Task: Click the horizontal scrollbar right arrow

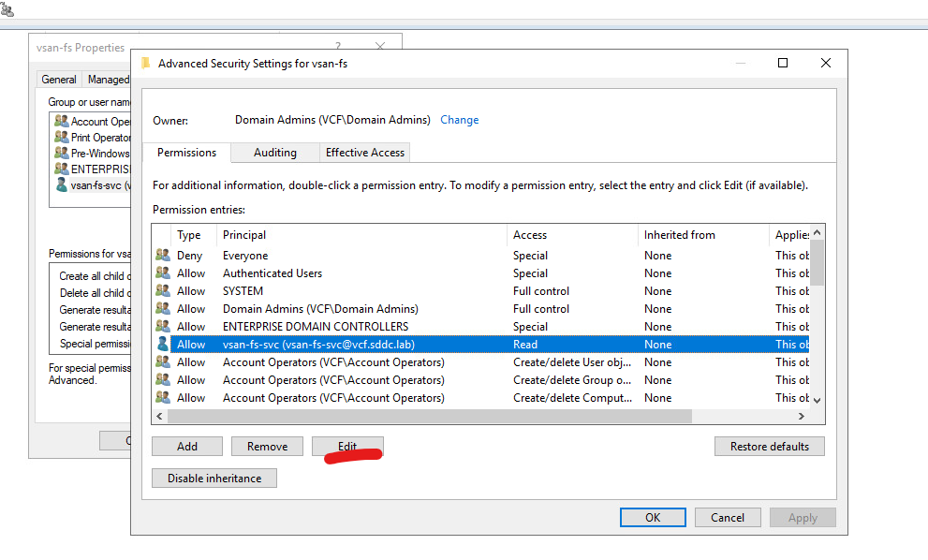Action: pos(802,417)
